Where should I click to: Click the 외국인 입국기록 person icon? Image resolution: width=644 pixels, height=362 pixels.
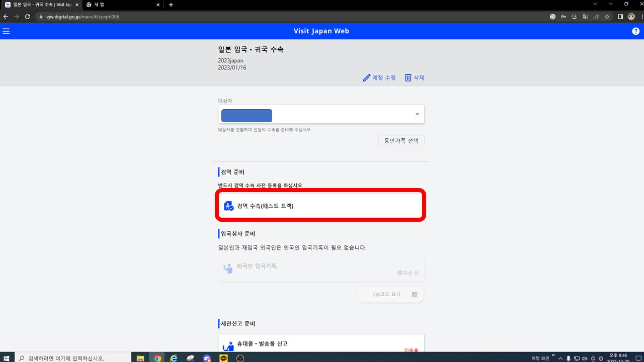pos(228,268)
